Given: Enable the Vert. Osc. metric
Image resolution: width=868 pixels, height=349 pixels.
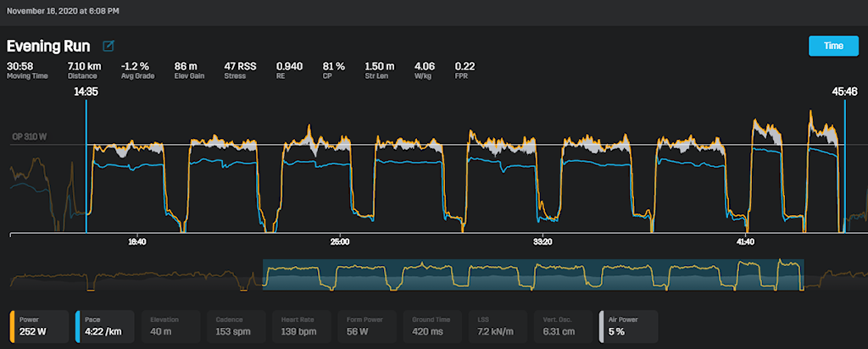Looking at the screenshot, I should [x=563, y=327].
